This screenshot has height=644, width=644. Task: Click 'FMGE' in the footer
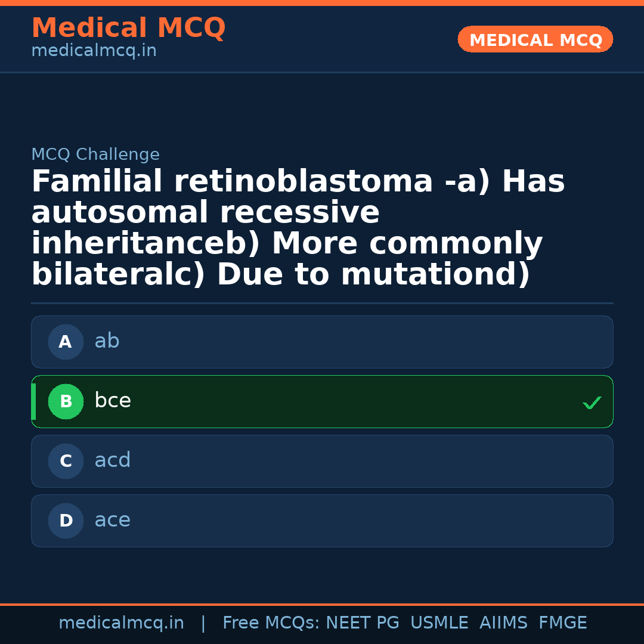[x=562, y=623]
